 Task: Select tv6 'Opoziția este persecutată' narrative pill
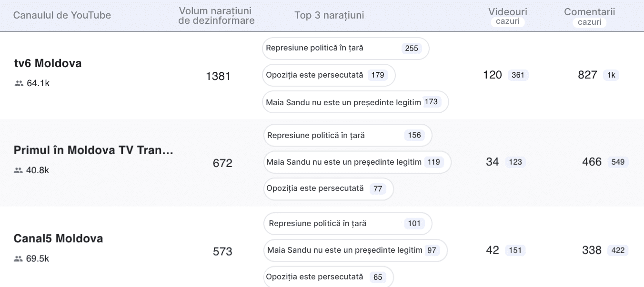click(329, 75)
